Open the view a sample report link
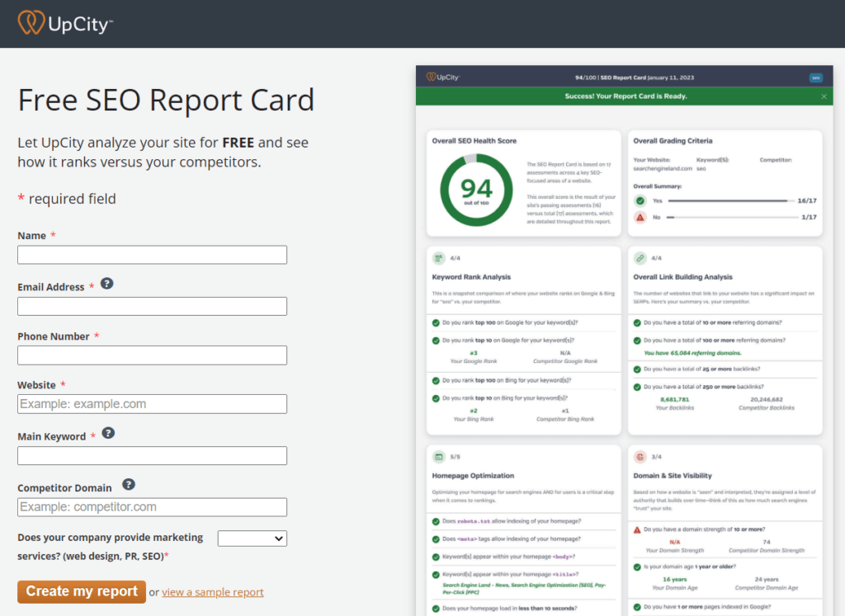Viewport: 845px width, 616px height. coord(212,592)
